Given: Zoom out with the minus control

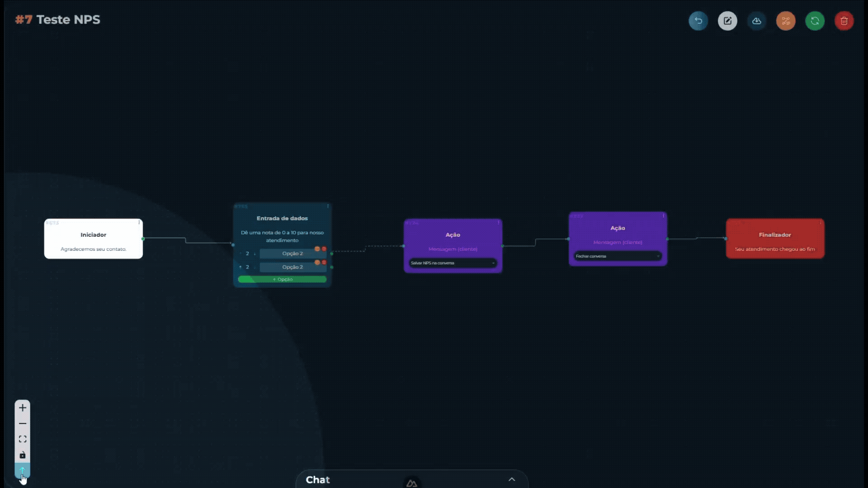Looking at the screenshot, I should tap(23, 423).
